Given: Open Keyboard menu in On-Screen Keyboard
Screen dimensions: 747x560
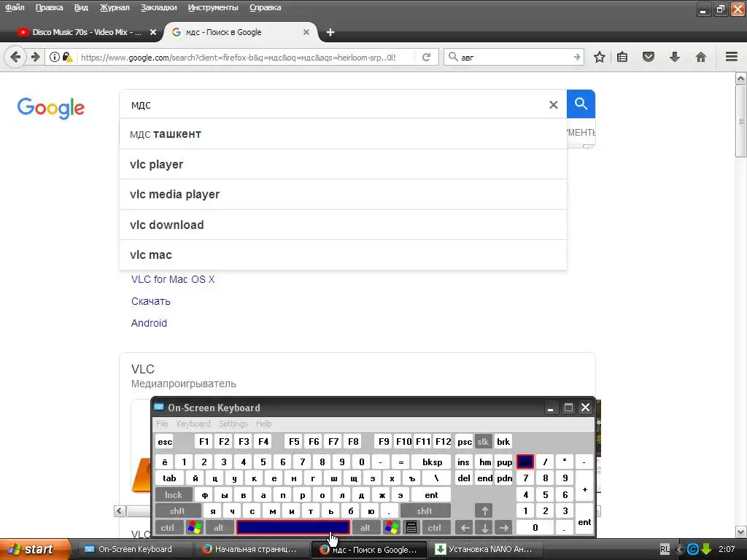Looking at the screenshot, I should tap(193, 424).
